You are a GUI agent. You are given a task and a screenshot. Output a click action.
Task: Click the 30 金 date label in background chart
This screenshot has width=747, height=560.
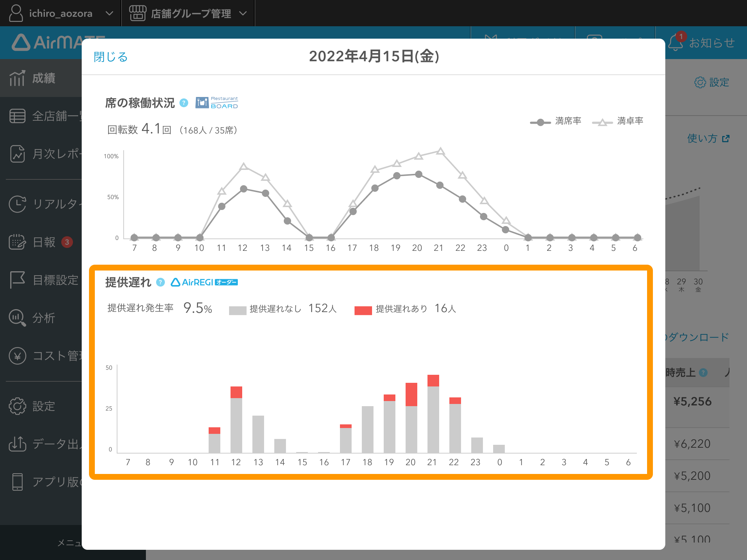[x=698, y=285]
